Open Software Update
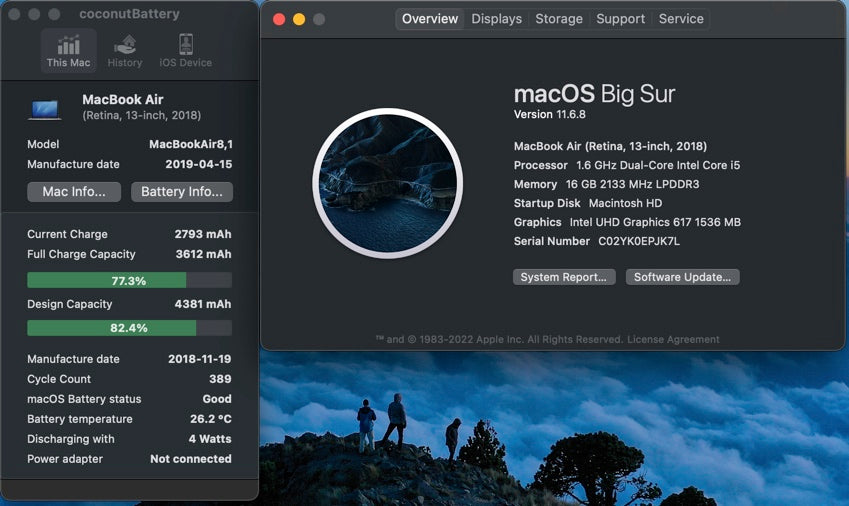This screenshot has width=849, height=506. (x=682, y=277)
